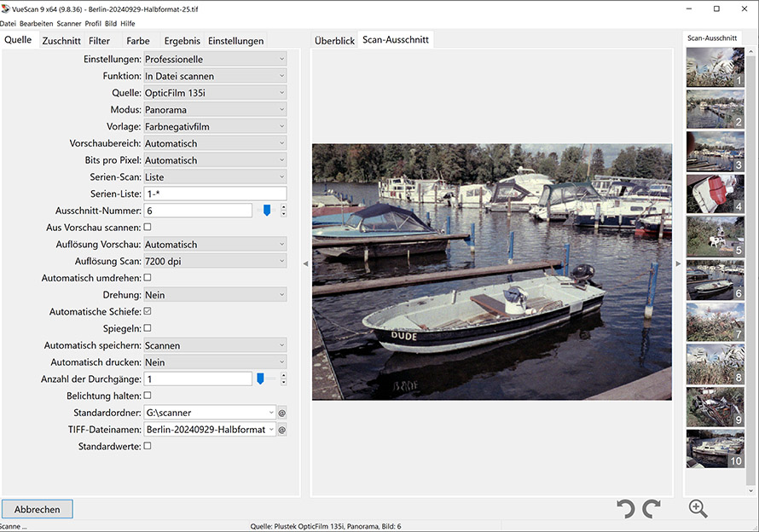
Task: Click the zoom in magnifier icon
Action: coord(698,509)
